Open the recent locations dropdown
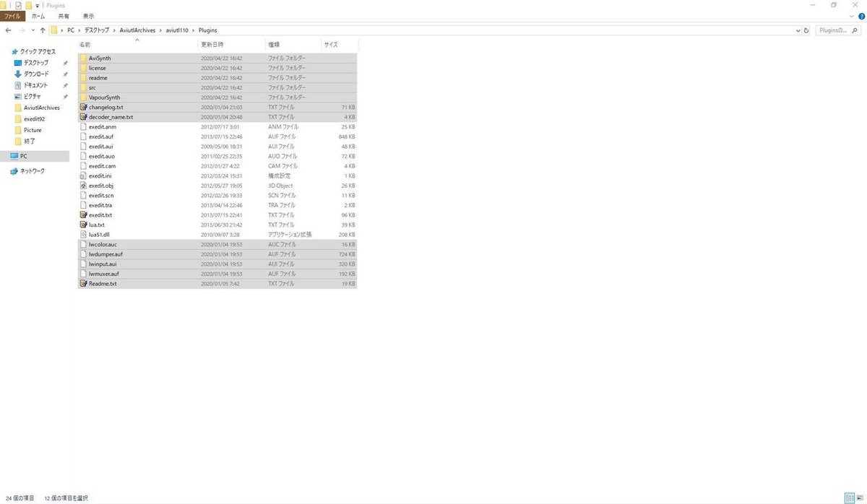This screenshot has height=504, width=867. click(33, 30)
